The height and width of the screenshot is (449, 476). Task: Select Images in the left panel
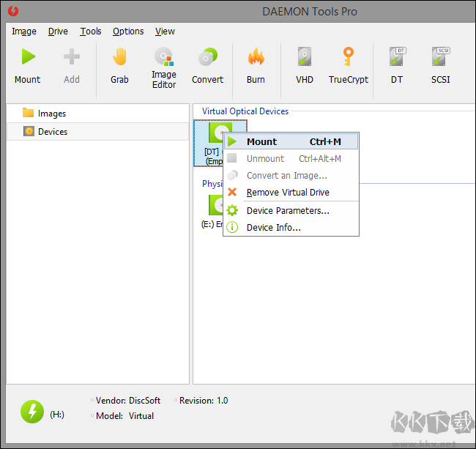tap(51, 114)
